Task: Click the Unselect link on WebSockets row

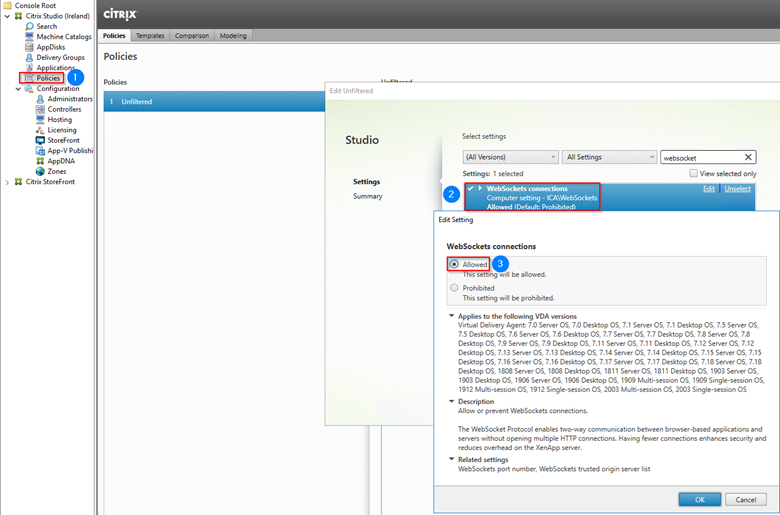Action: click(738, 189)
